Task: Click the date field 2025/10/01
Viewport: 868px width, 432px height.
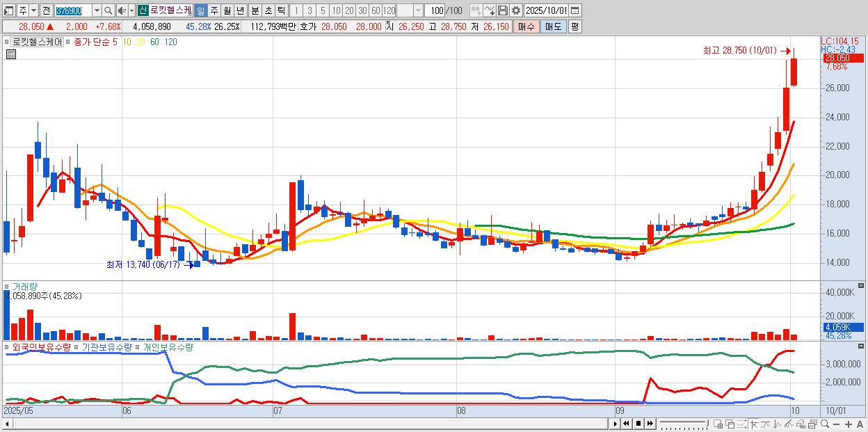Action: [546, 10]
